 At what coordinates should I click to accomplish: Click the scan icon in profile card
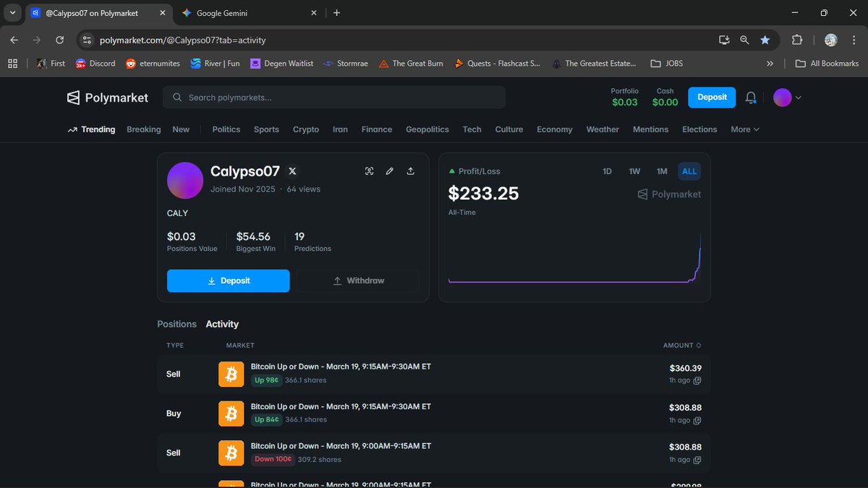(370, 171)
